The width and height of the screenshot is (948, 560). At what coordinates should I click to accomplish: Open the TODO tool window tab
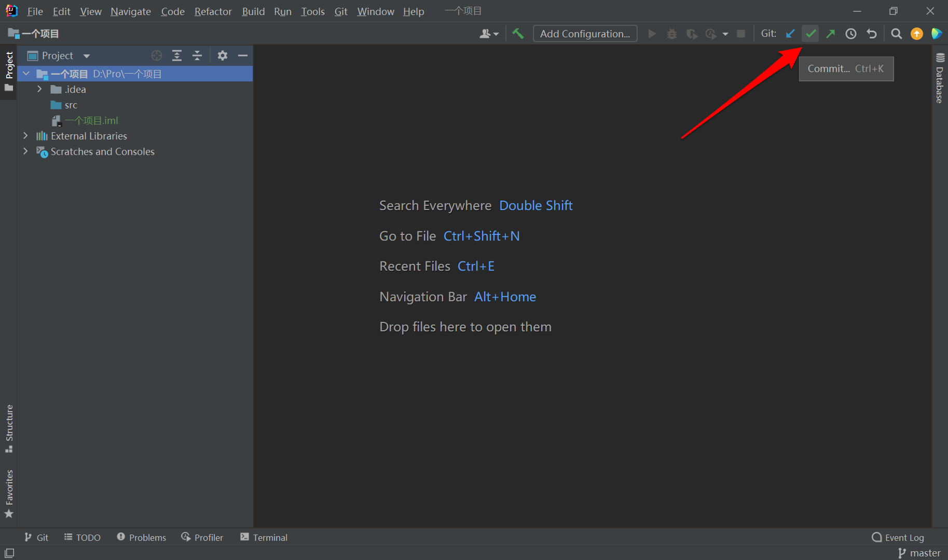point(83,538)
